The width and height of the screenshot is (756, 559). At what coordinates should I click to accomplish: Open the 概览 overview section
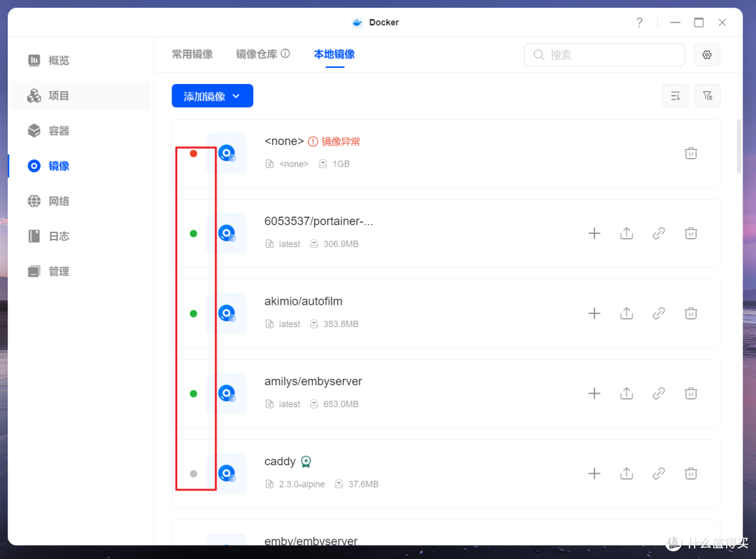pos(48,60)
